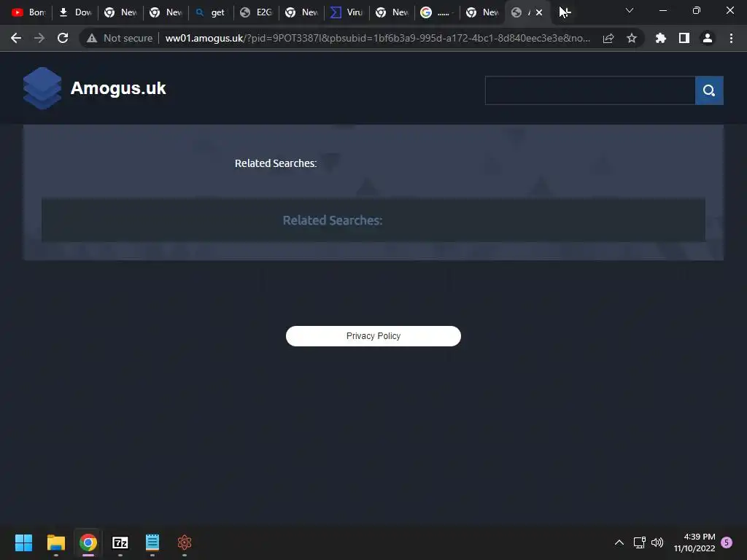The width and height of the screenshot is (747, 560).
Task: Click the forward navigation arrow
Action: [x=39, y=38]
